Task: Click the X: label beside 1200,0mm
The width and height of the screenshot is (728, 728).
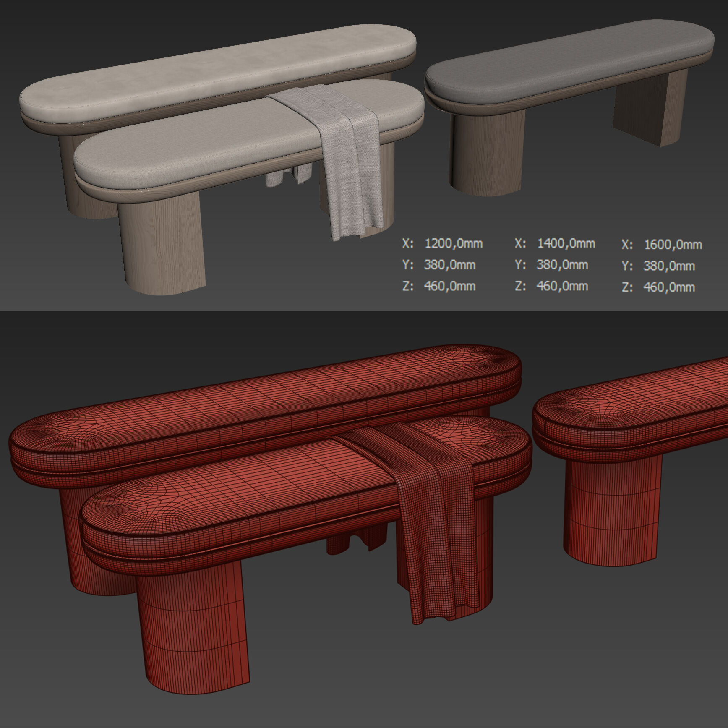Action: pos(408,243)
